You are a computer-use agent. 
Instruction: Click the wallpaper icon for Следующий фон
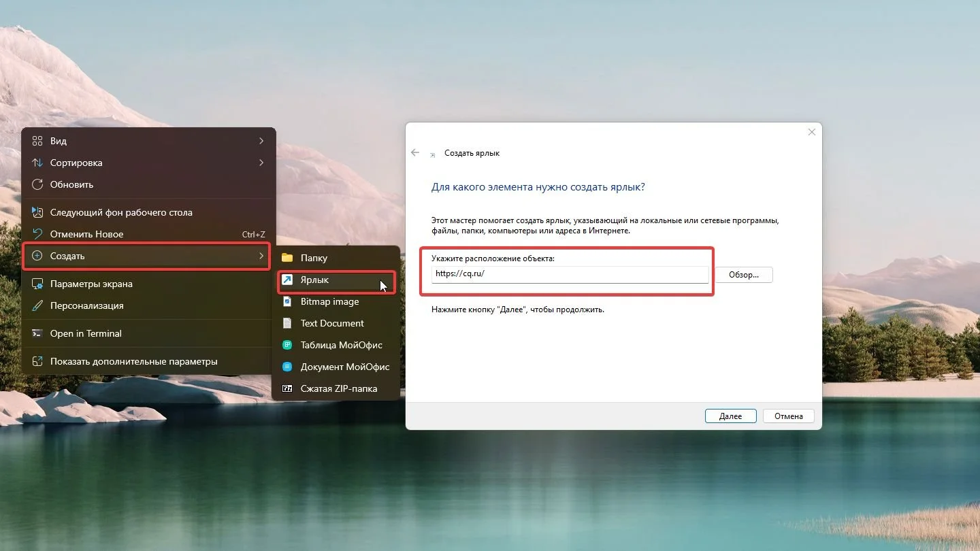(x=37, y=212)
